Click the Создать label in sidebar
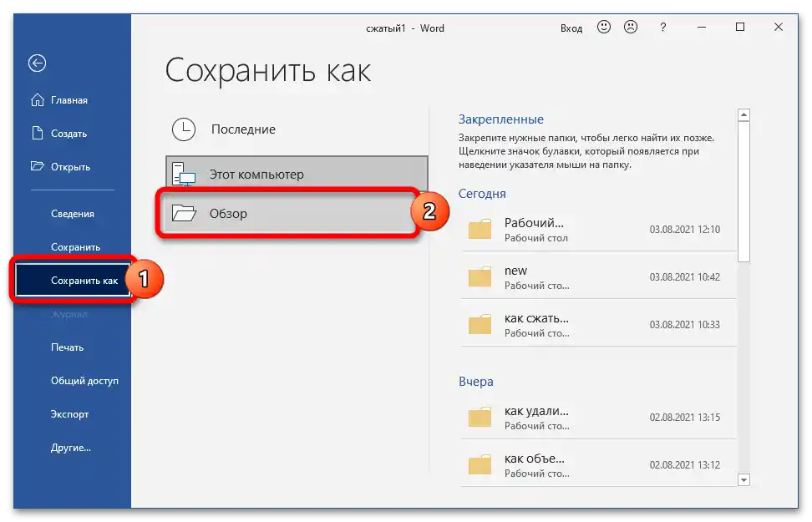 (69, 134)
